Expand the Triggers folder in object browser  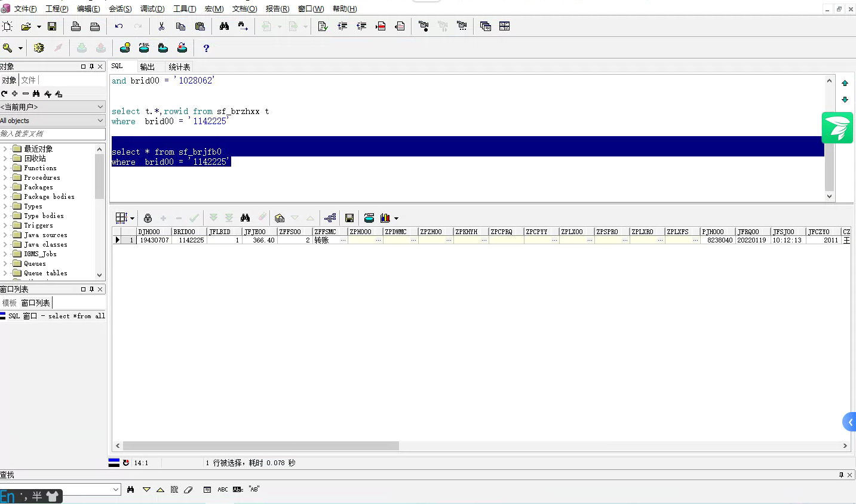(x=5, y=225)
